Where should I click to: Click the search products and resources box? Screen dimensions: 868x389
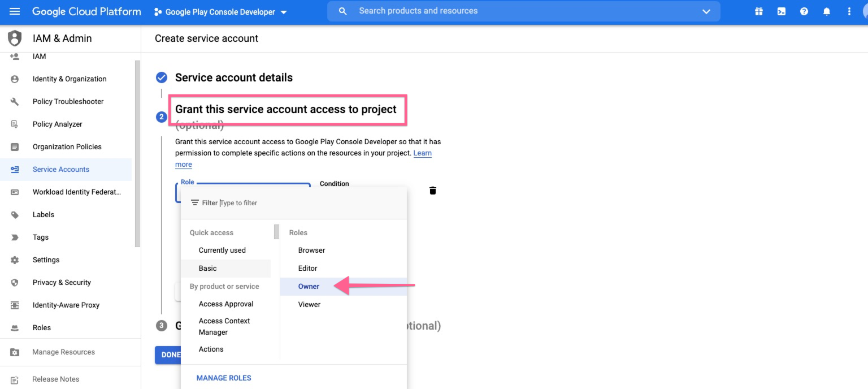pyautogui.click(x=509, y=11)
